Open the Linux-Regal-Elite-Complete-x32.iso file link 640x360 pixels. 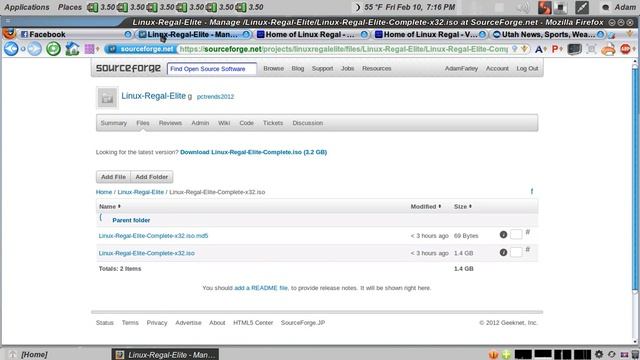click(147, 253)
